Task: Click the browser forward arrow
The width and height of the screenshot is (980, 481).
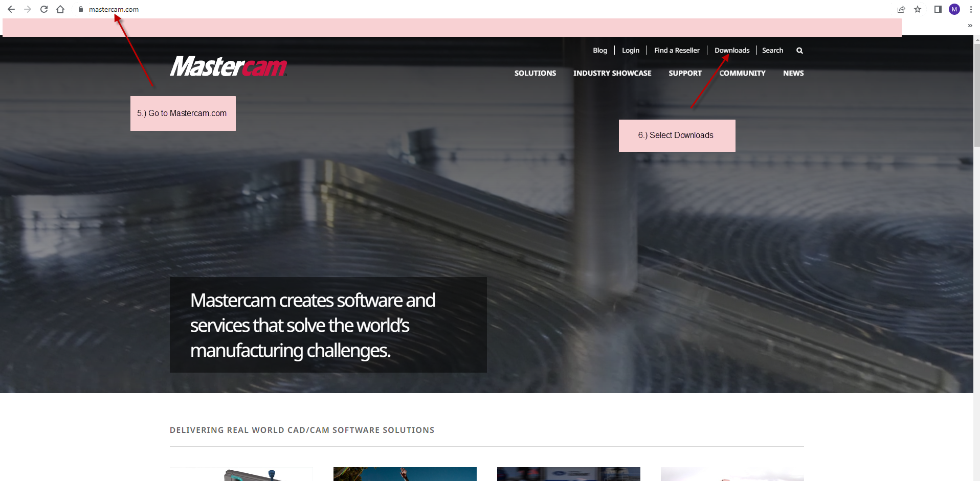Action: click(28, 9)
